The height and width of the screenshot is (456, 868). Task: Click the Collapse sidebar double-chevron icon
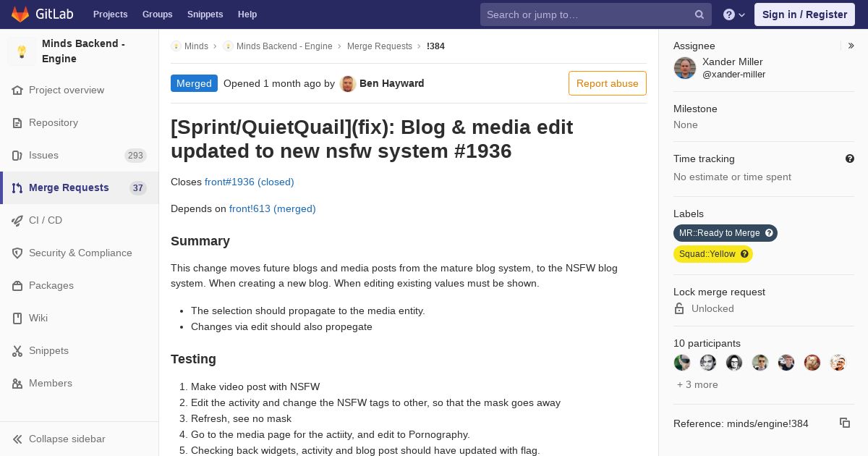[x=17, y=439]
